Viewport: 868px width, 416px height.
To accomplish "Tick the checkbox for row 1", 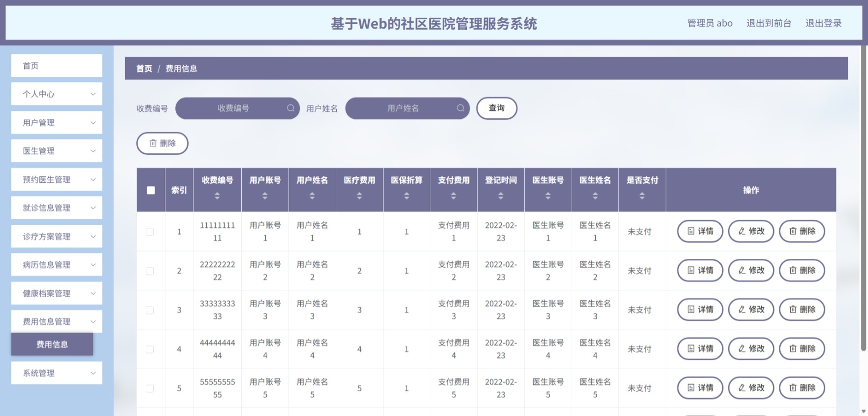I will [150, 232].
